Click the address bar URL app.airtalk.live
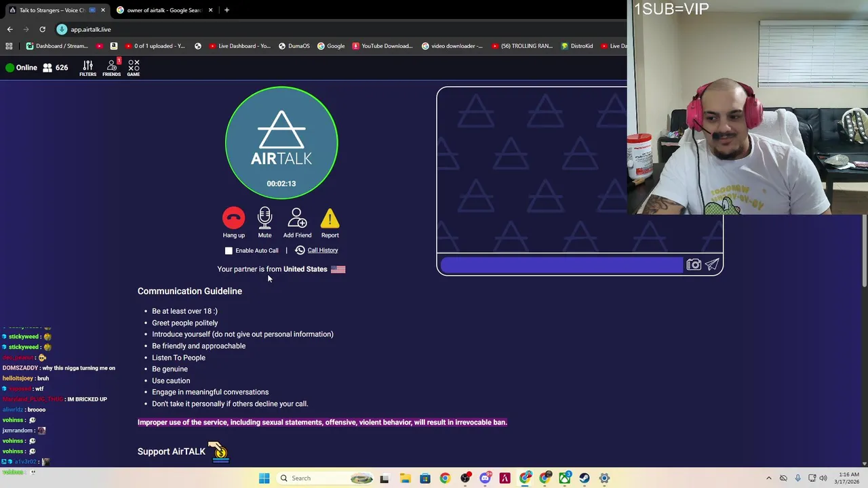The width and height of the screenshot is (868, 488). click(x=90, y=30)
